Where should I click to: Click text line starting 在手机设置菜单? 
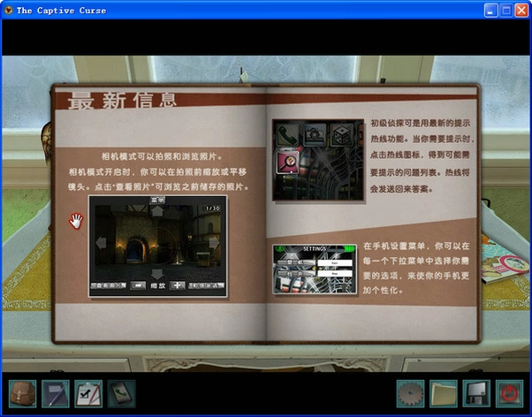(416, 246)
